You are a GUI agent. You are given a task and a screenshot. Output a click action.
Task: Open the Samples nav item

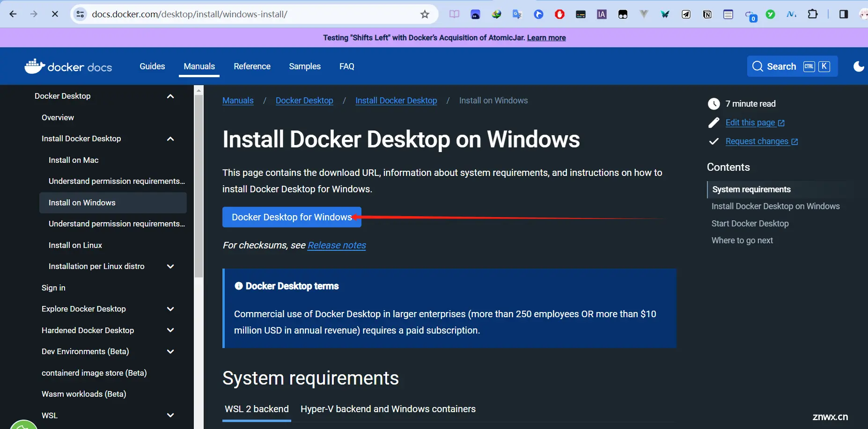point(305,66)
